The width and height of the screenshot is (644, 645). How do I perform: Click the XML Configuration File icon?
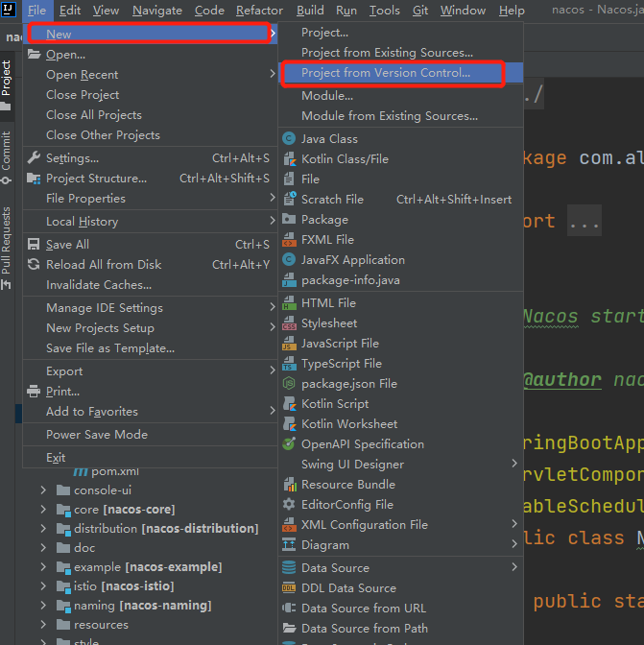coord(289,524)
